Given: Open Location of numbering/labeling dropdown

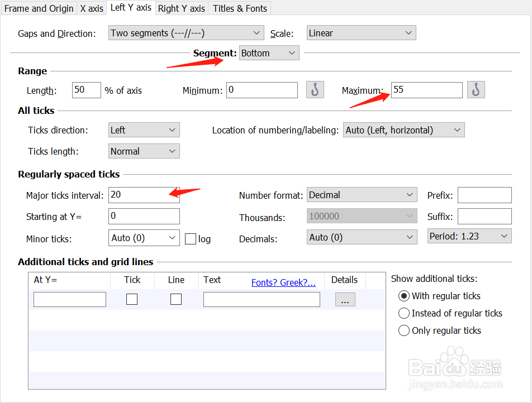Looking at the screenshot, I should [403, 130].
